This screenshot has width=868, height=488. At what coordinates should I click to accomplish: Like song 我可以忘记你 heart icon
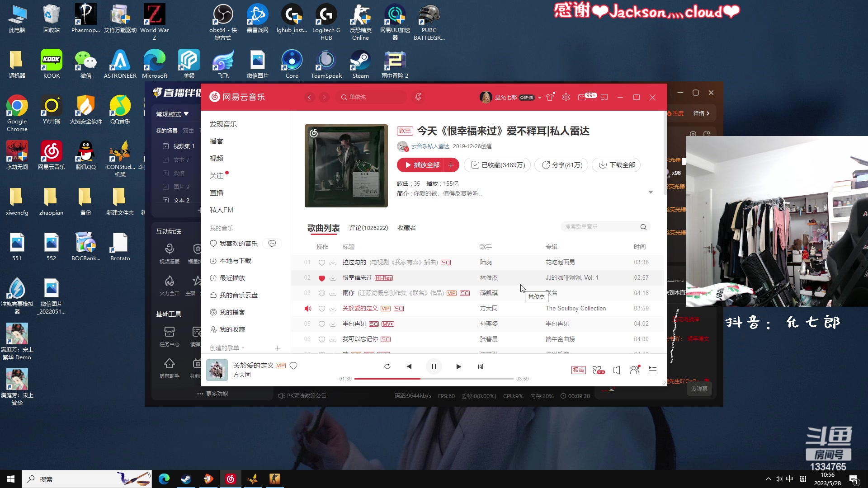pos(322,339)
